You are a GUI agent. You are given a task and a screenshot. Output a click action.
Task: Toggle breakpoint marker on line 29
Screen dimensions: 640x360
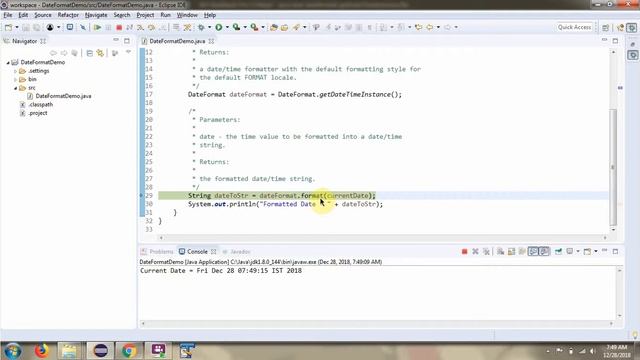pyautogui.click(x=142, y=196)
